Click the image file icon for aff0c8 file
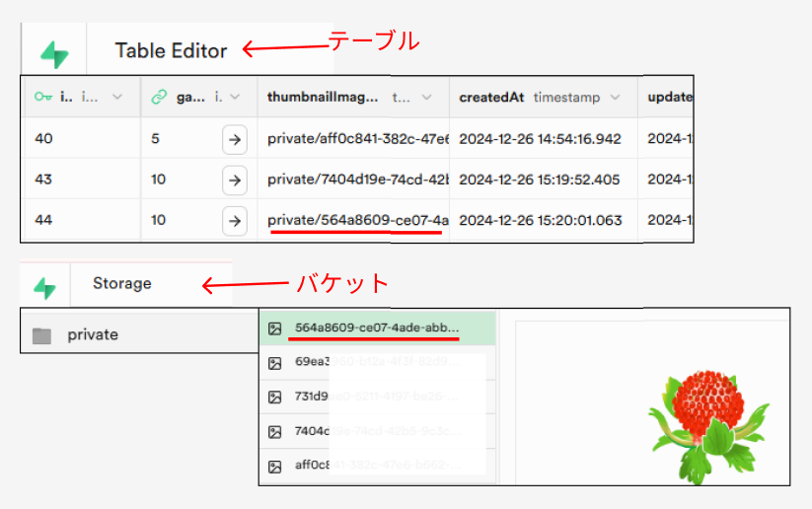Viewport: 812px width, 509px height. 275,465
